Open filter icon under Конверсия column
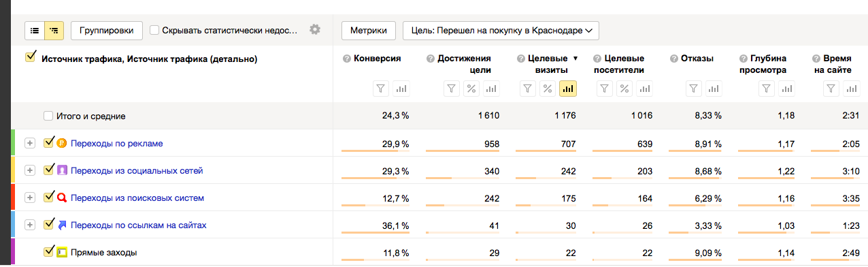Image resolution: width=868 pixels, height=267 pixels. click(382, 89)
